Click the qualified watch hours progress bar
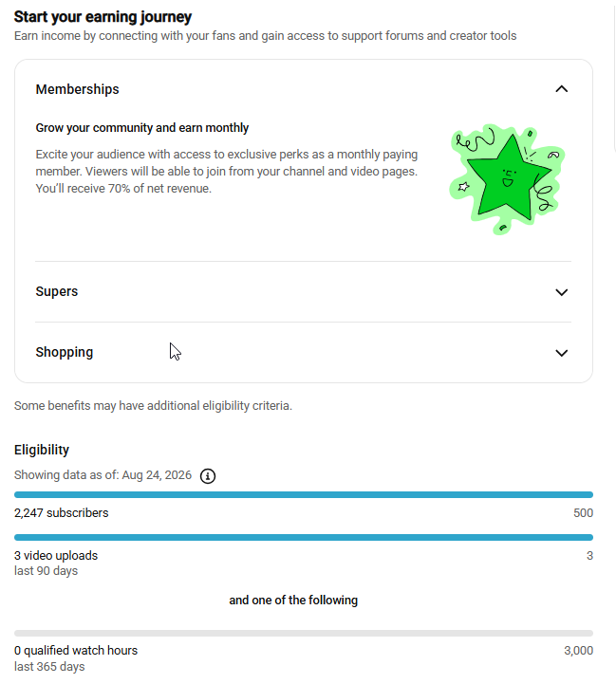The width and height of the screenshot is (616, 684). (x=304, y=633)
